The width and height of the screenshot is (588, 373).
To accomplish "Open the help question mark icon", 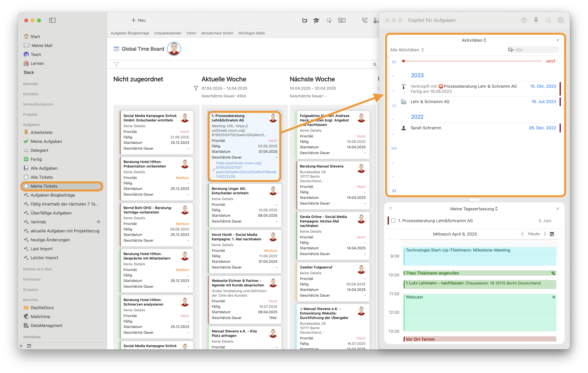I will 524,20.
